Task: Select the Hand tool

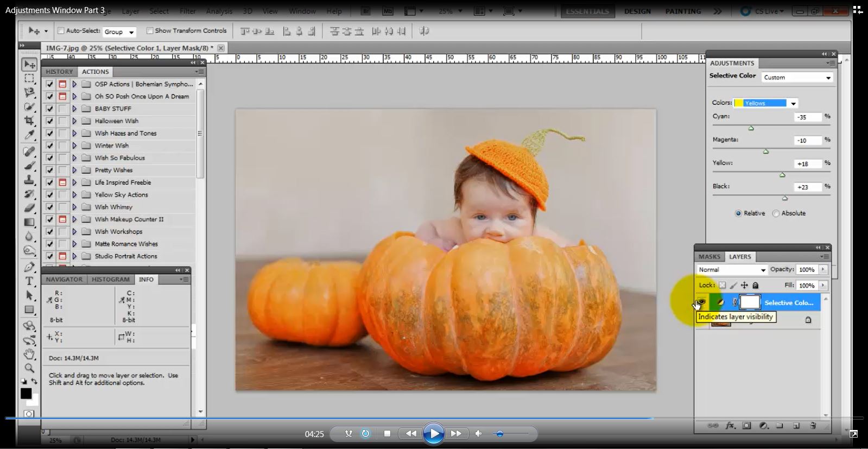Action: click(29, 355)
